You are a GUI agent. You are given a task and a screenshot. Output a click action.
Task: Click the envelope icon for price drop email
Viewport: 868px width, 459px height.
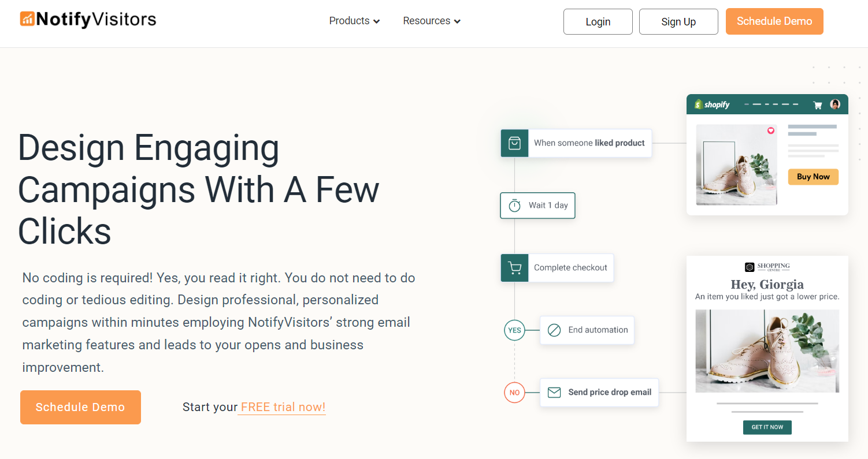(554, 393)
